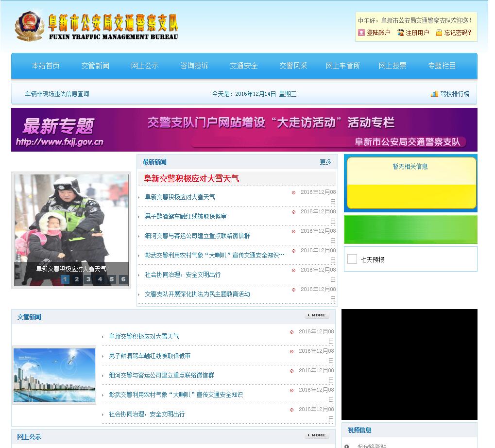The image size is (495, 448).
Task: Click MORE button in 交管新闻 section
Action: pos(317,315)
